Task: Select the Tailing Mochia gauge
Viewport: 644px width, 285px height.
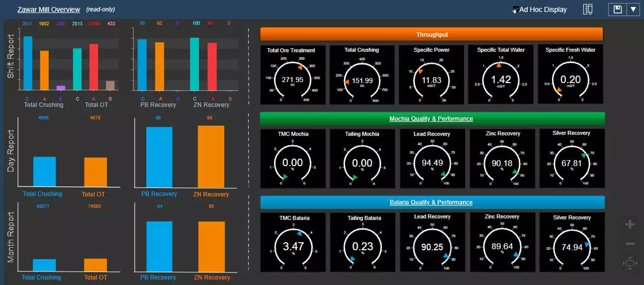Action: tap(362, 159)
